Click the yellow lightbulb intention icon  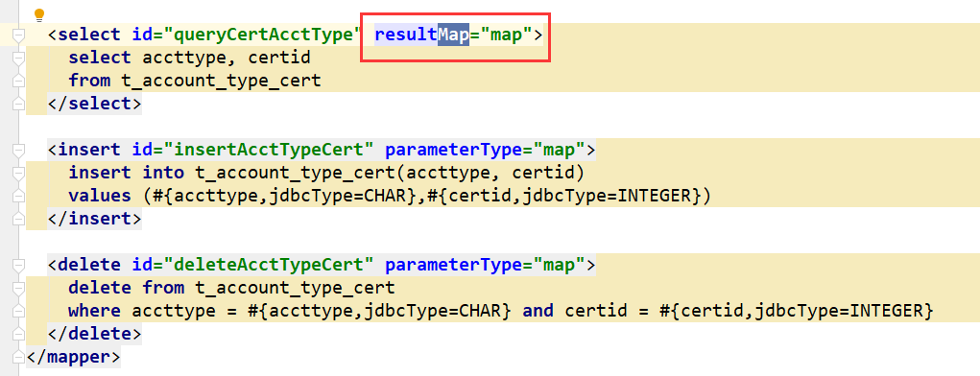pyautogui.click(x=38, y=15)
